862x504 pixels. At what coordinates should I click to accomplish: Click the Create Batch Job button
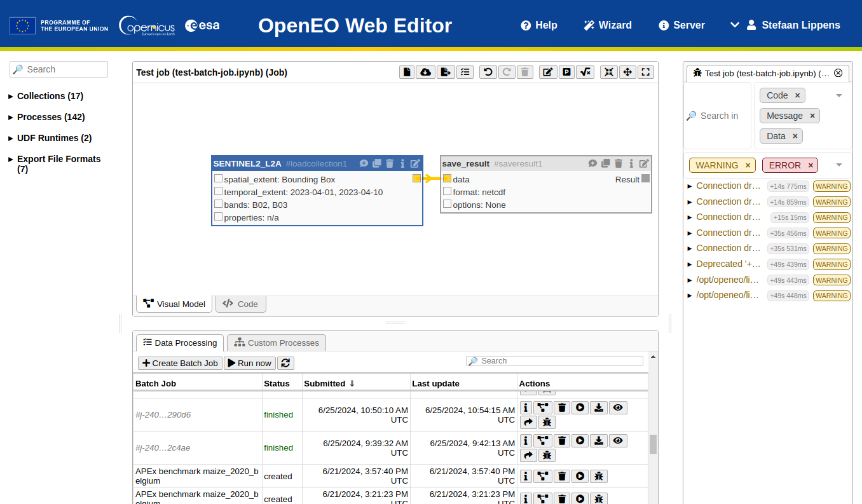180,363
